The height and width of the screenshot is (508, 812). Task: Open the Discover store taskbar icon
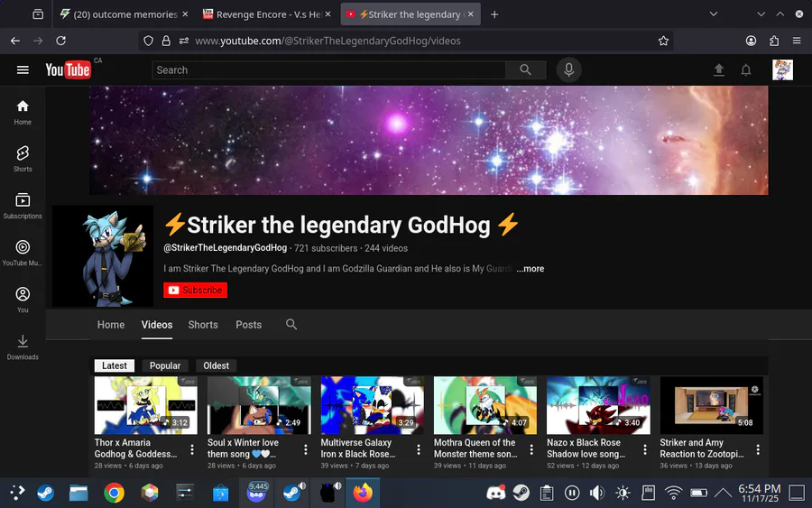221,493
